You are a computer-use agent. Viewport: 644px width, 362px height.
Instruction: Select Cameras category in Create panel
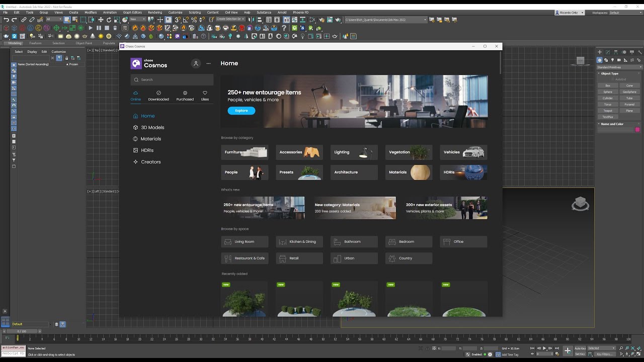619,60
